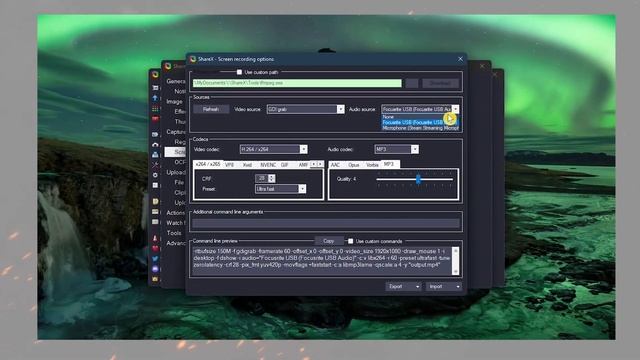The height and width of the screenshot is (360, 640).
Task: Open the Screenshots folder icon in ShareX sidebar
Action: pos(155,201)
